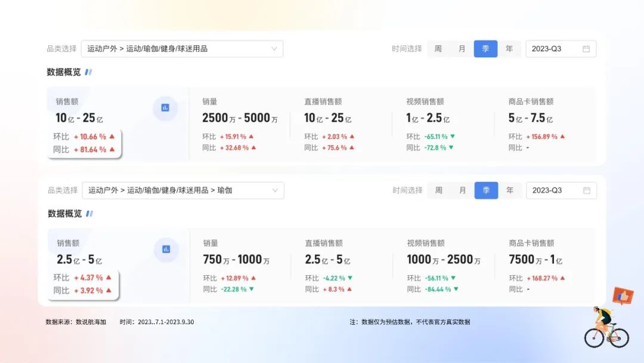Click the 数据来源：数说航海加 footer text
The height and width of the screenshot is (363, 644).
pyautogui.click(x=76, y=322)
